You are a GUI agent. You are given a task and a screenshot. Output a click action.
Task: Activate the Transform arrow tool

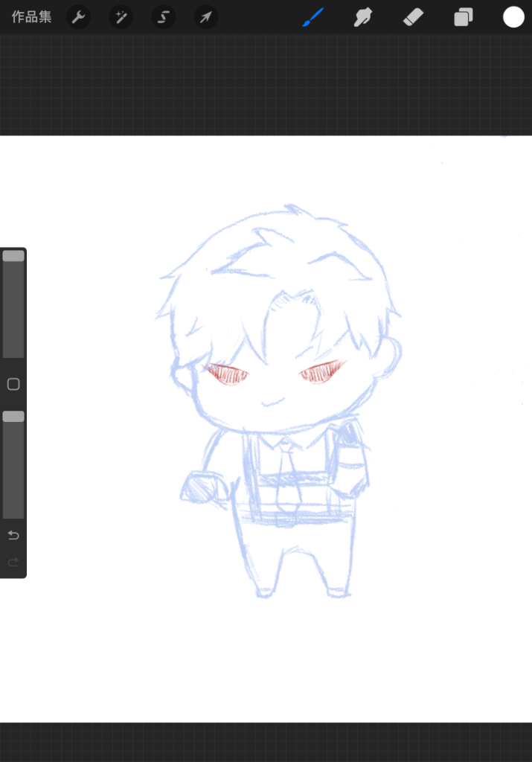click(206, 17)
